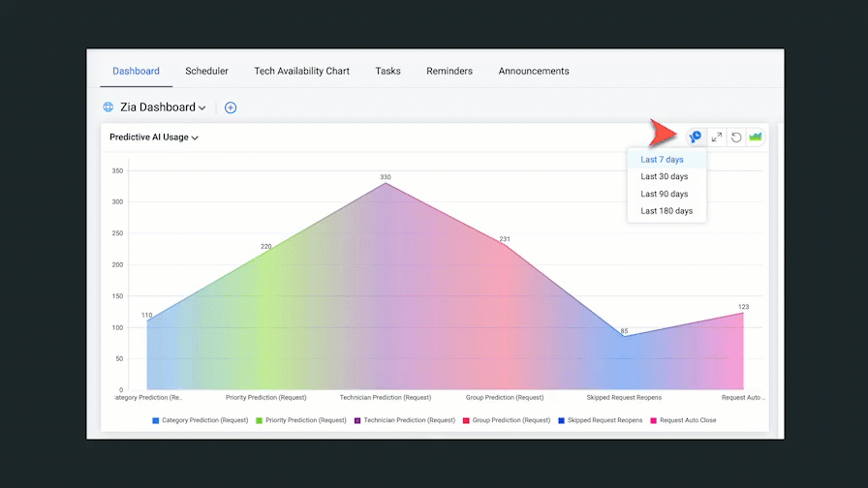
Task: Choose Last 180 days from list
Action: click(x=666, y=211)
